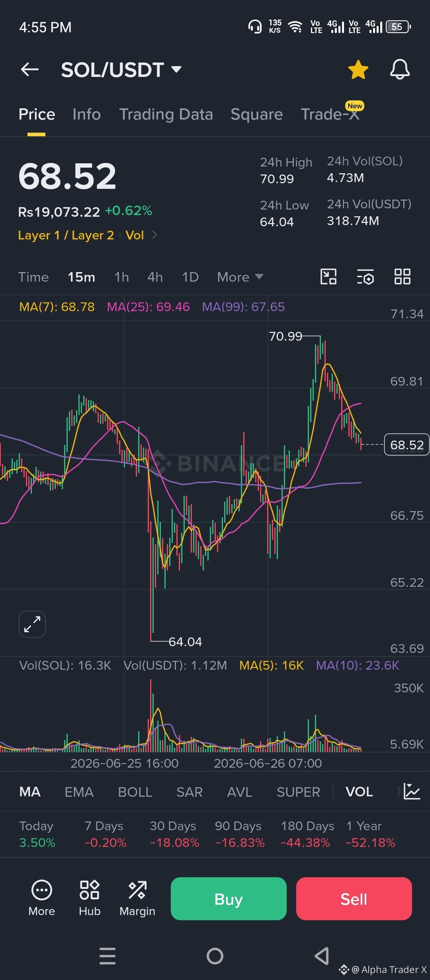The image size is (430, 980).
Task: Open price alert bell icon
Action: pos(400,69)
